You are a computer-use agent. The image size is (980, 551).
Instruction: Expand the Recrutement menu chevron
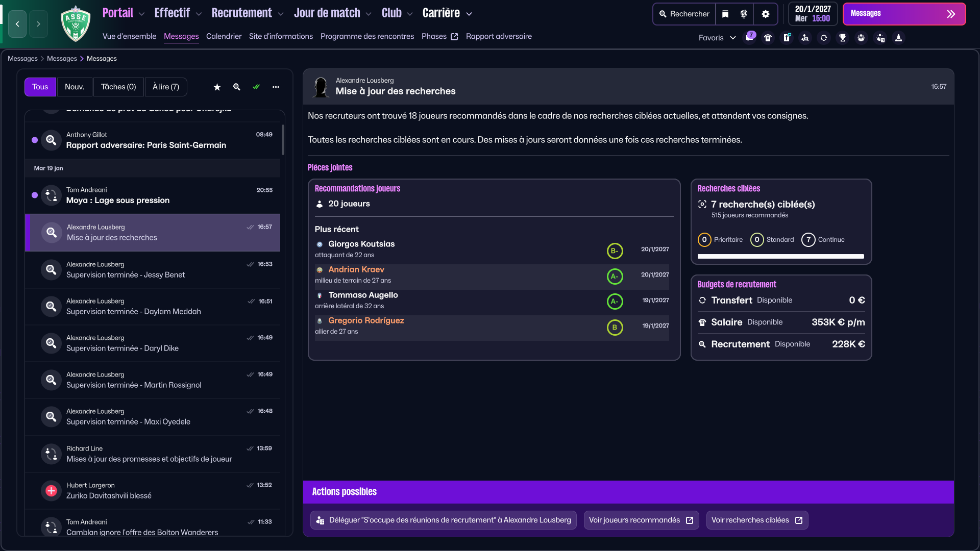pos(281,14)
